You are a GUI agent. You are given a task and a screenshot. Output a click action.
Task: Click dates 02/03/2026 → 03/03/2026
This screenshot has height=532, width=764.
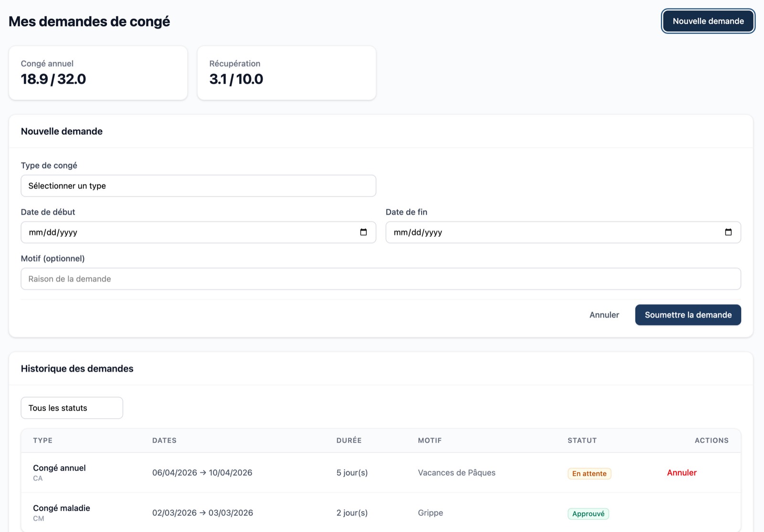202,512
